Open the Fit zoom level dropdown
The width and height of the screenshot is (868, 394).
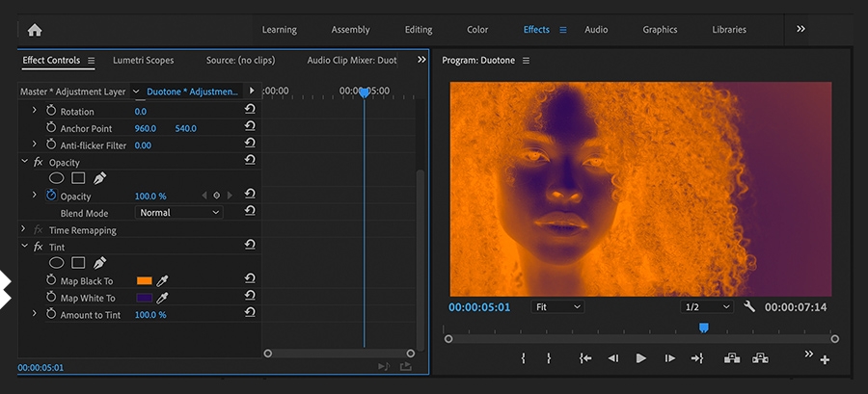tap(557, 306)
